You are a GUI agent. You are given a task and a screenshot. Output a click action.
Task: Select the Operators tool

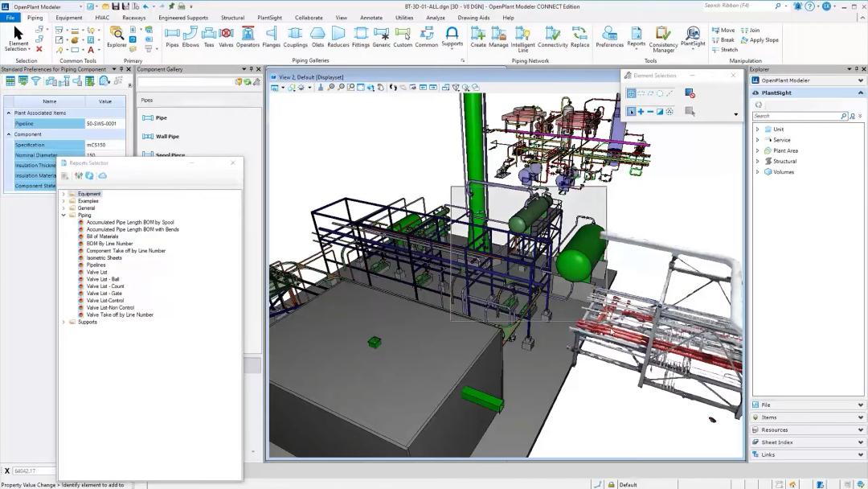click(248, 37)
